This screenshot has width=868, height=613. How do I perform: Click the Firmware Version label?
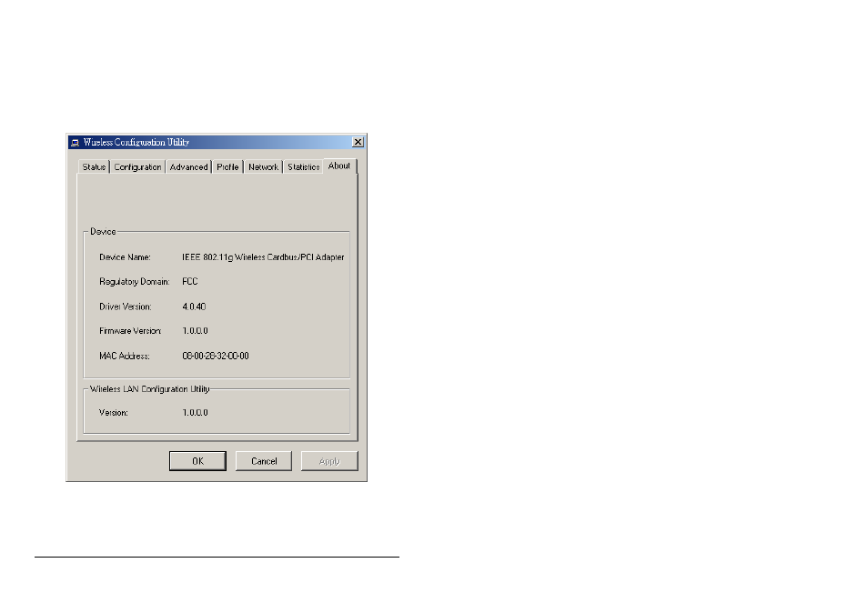(x=130, y=330)
